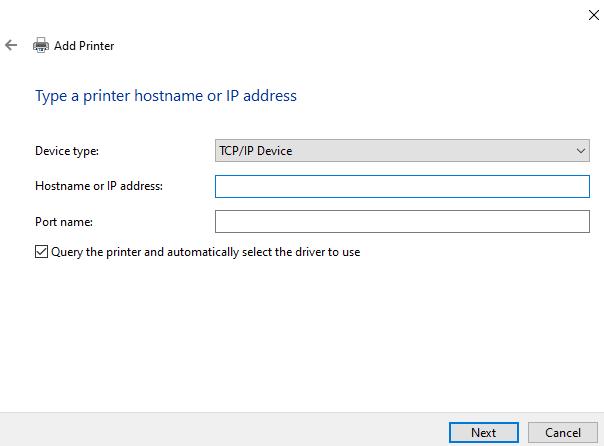
Task: Click the 'Type a printer hostname' heading
Action: [166, 96]
